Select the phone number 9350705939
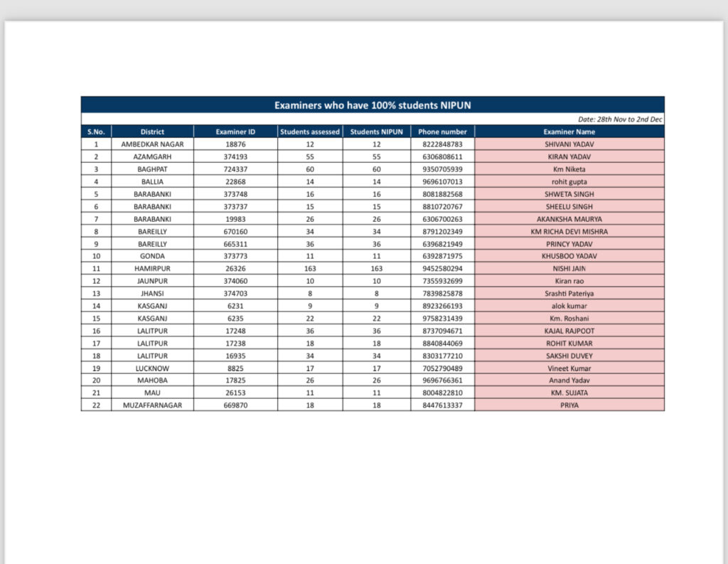This screenshot has width=728, height=564. [442, 169]
